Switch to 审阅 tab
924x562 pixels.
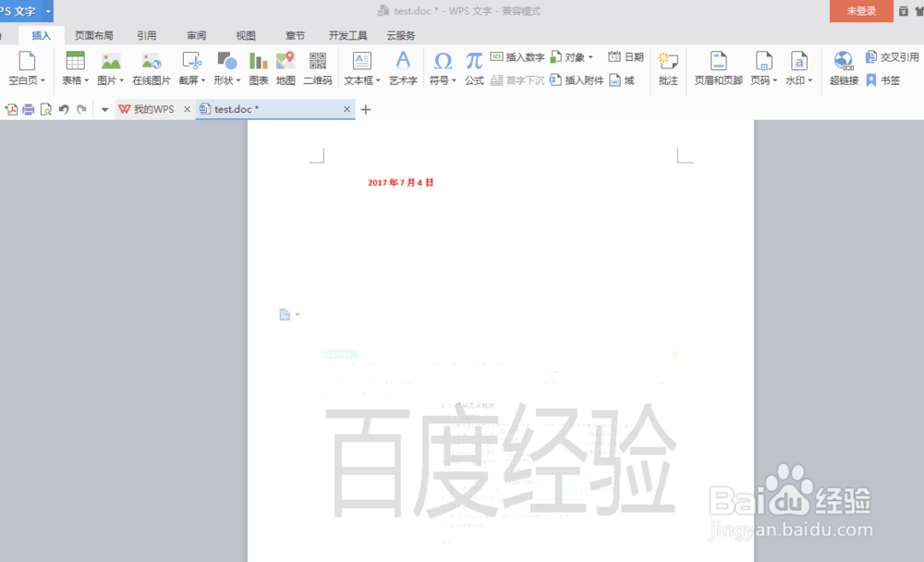point(196,35)
